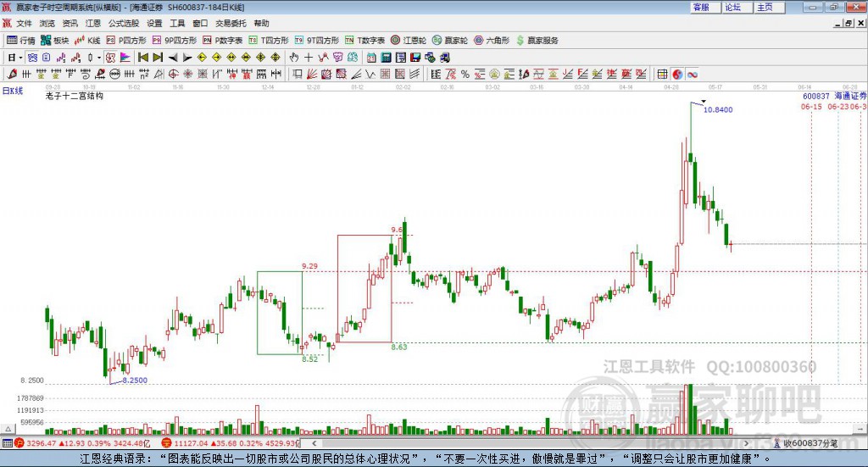Open the 工具 menu
The image size is (868, 467).
click(x=177, y=23)
